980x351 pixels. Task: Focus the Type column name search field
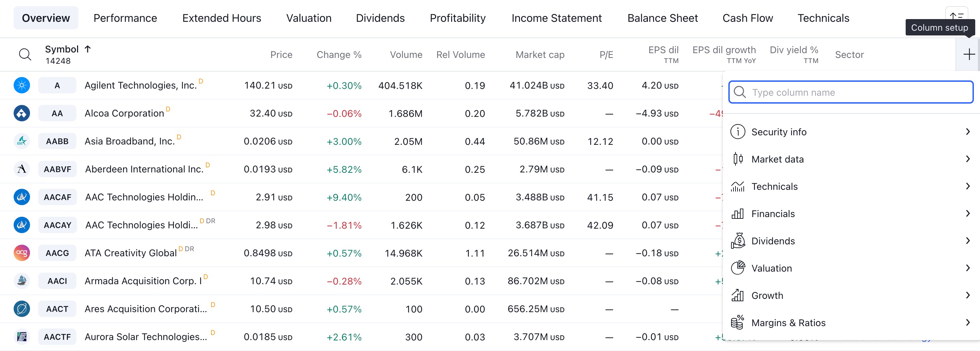[x=851, y=92]
